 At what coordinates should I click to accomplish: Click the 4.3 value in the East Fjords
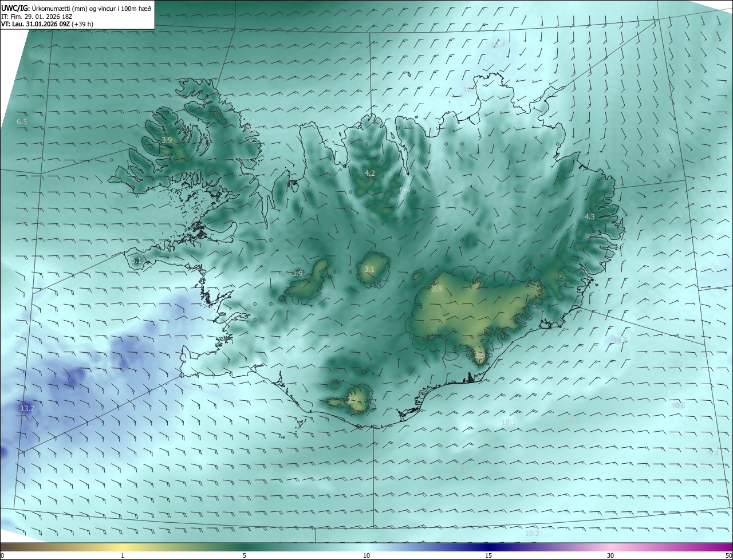pos(589,216)
